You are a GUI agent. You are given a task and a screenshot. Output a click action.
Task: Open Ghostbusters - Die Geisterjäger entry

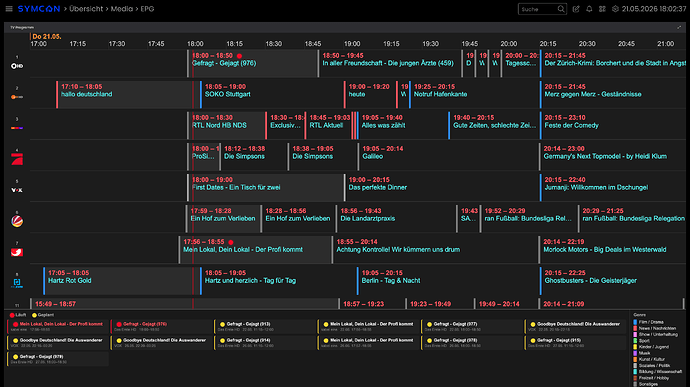[x=613, y=280]
